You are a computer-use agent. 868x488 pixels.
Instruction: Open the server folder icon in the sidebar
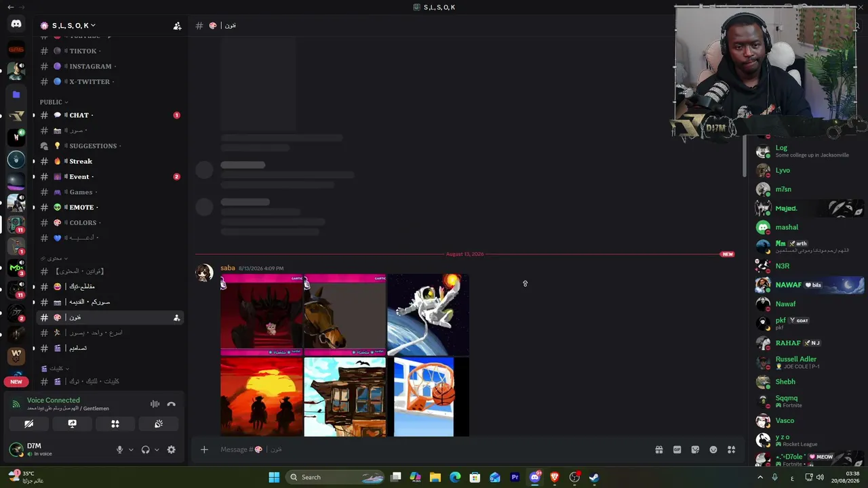point(16,95)
